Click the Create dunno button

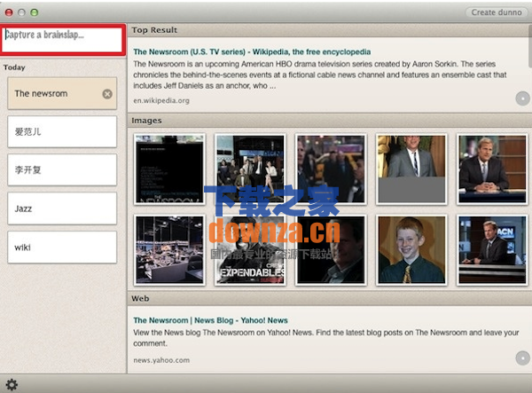[x=496, y=12]
